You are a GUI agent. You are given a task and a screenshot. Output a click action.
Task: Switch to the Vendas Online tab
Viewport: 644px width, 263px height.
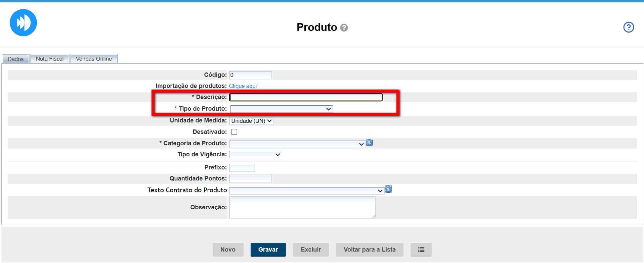[x=94, y=59]
